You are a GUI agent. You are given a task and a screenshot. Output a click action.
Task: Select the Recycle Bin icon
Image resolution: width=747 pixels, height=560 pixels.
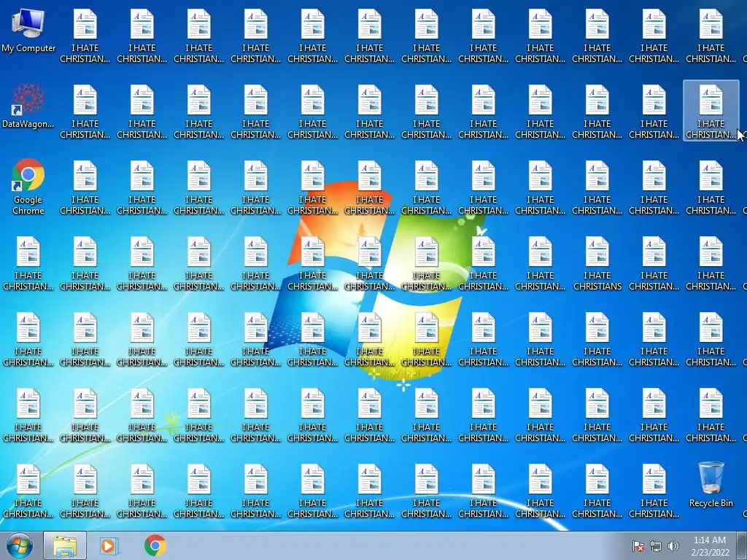[711, 485]
